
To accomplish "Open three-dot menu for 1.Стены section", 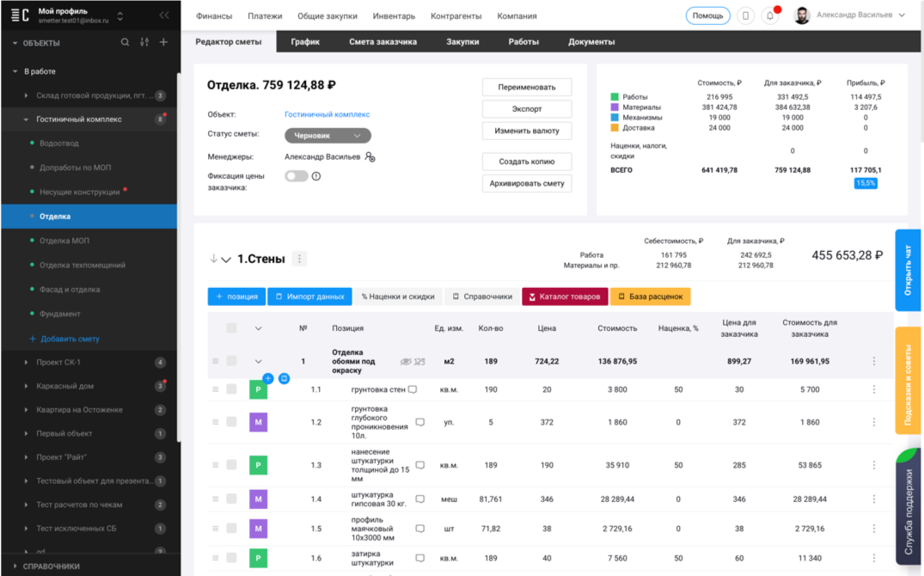I will [299, 259].
